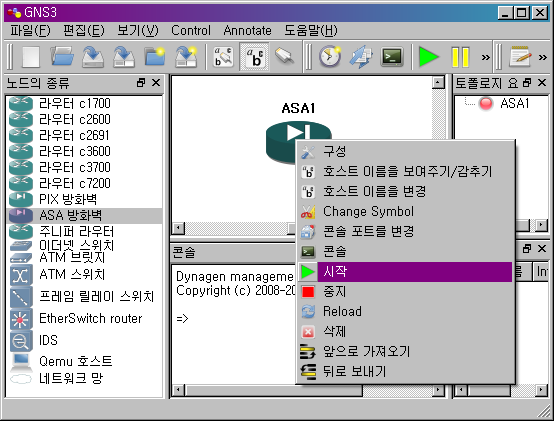Open a project with the folder icon

tap(62, 57)
